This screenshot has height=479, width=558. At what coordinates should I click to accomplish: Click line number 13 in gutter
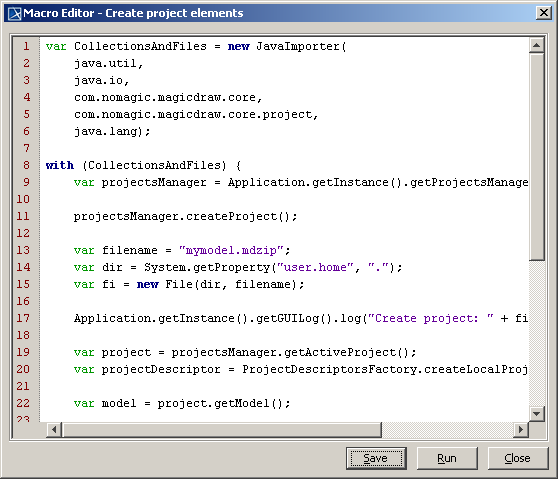23,250
